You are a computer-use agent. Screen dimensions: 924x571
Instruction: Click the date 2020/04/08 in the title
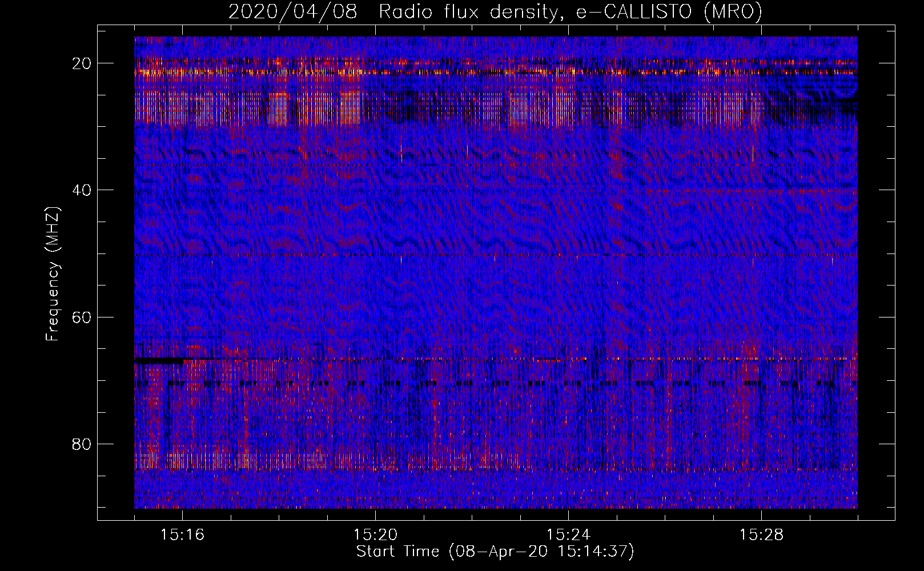pyautogui.click(x=292, y=11)
